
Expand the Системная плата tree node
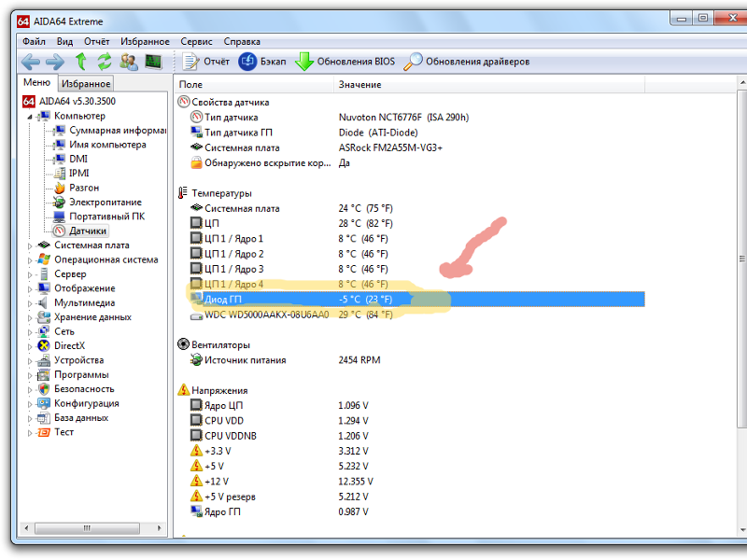point(30,246)
